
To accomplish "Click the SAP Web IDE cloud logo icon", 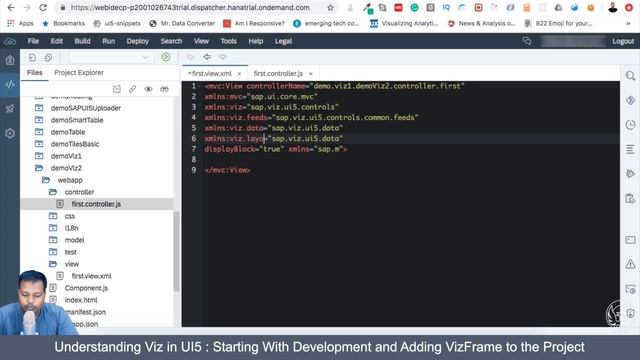I will [x=10, y=41].
